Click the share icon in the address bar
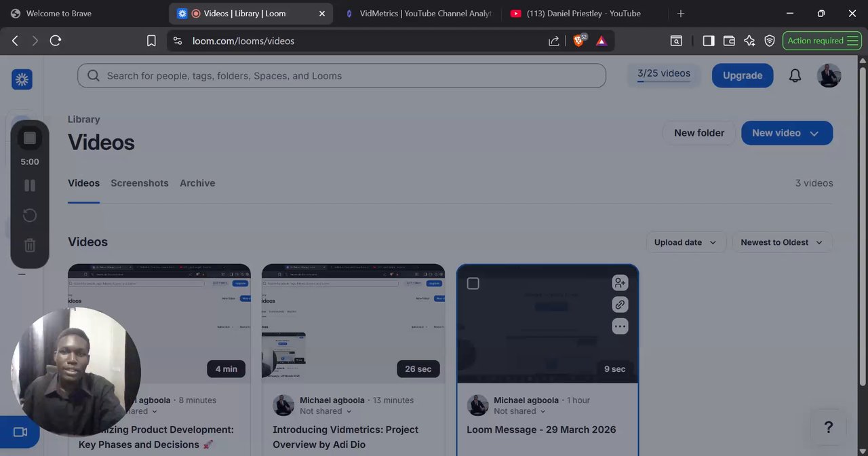 554,41
